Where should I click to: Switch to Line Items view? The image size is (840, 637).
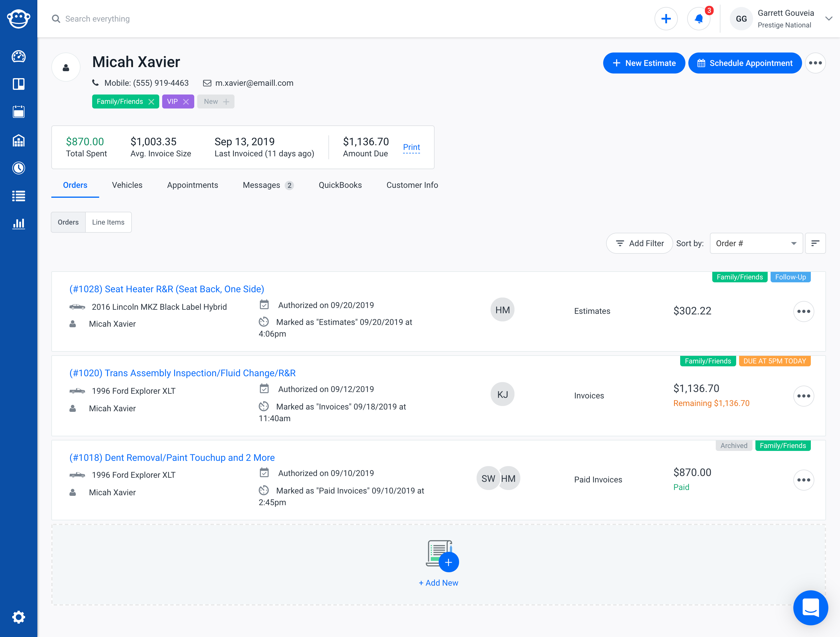(108, 222)
